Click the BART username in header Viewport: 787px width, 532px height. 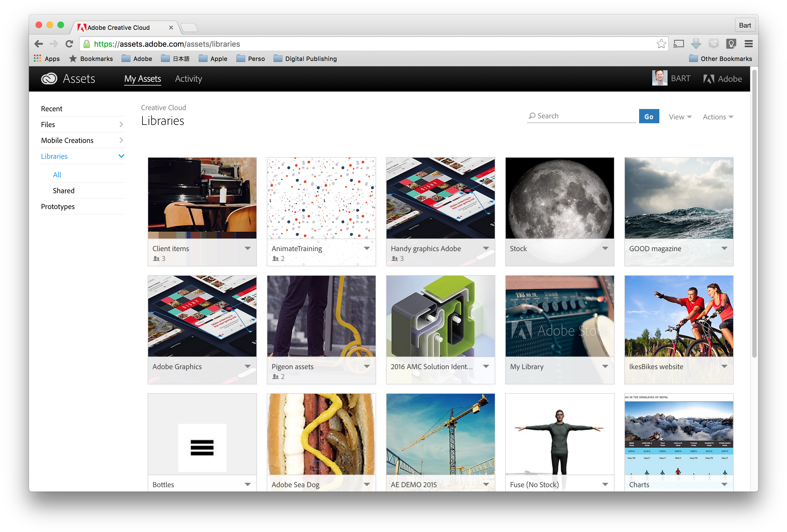[680, 78]
